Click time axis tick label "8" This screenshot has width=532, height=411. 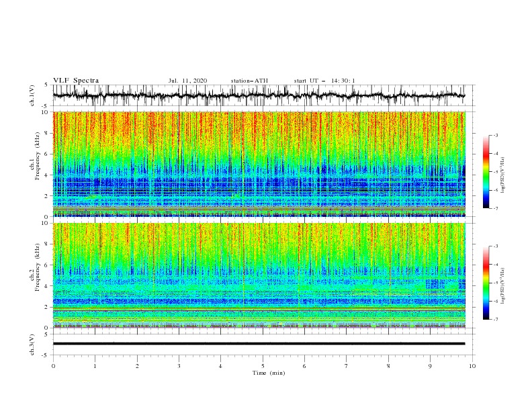tap(388, 366)
